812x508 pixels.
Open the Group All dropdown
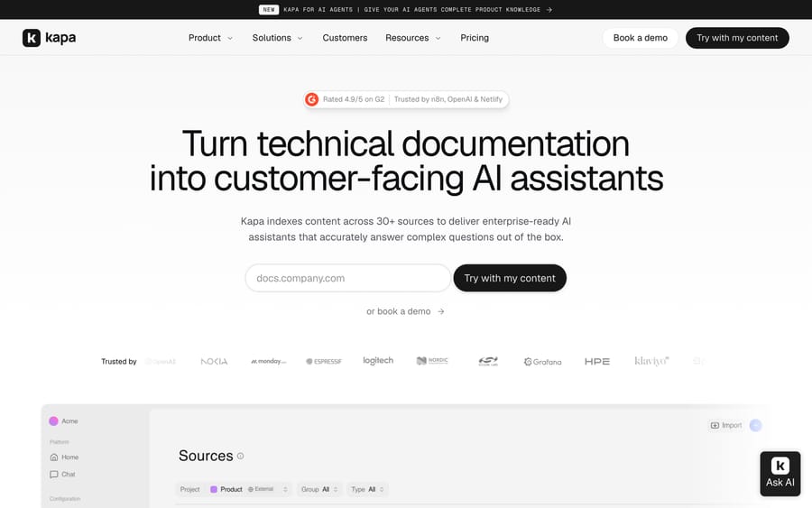click(x=319, y=489)
